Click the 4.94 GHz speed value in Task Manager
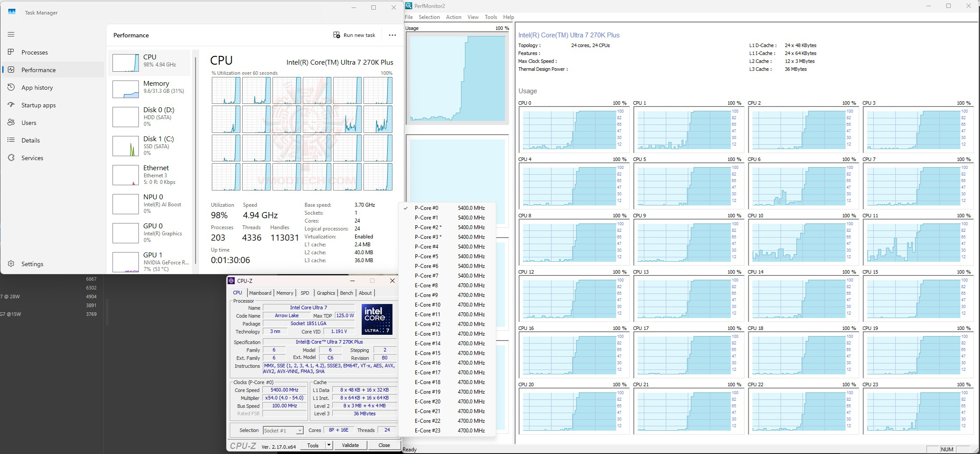This screenshot has width=980, height=454. (260, 215)
